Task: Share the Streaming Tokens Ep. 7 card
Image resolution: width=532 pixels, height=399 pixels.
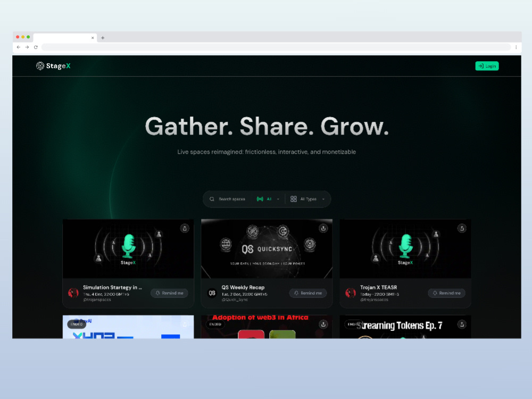Action: click(x=462, y=325)
